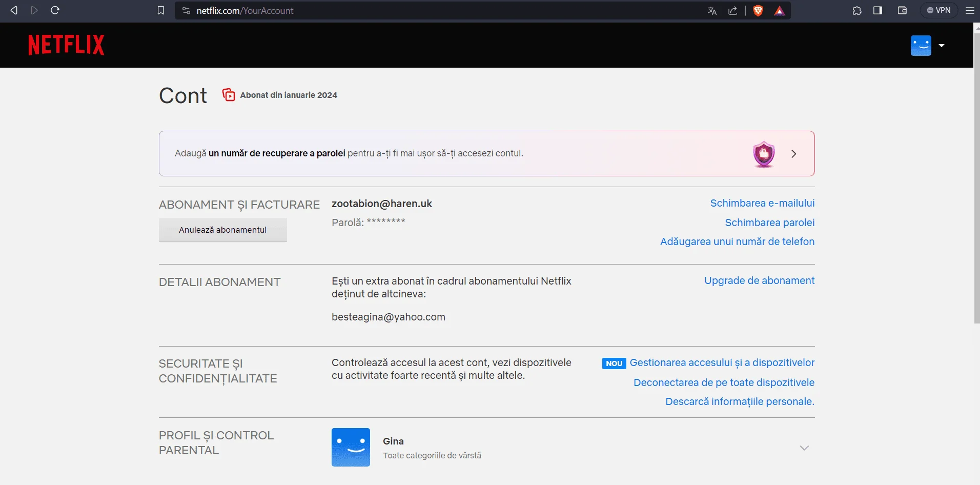Click the password recovery number banner text
Viewport: 980px width, 485px height.
pos(349,153)
